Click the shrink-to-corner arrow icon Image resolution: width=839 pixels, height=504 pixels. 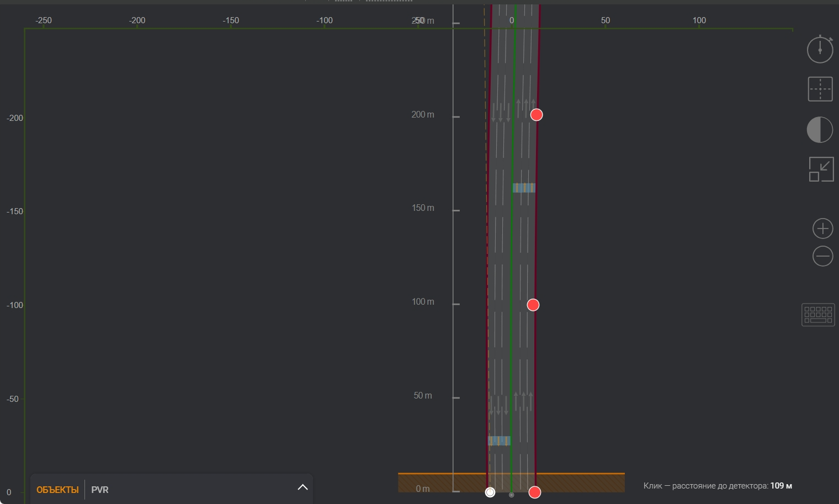point(821,169)
